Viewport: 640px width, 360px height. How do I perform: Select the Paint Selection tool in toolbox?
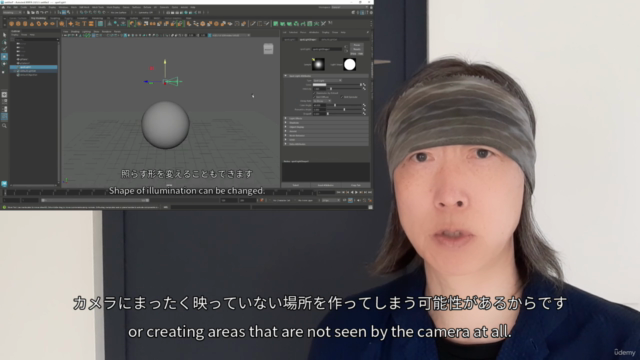(x=4, y=49)
